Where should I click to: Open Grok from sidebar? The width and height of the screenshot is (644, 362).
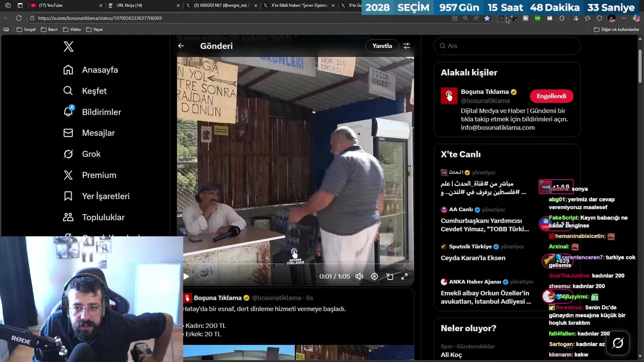pos(82,154)
